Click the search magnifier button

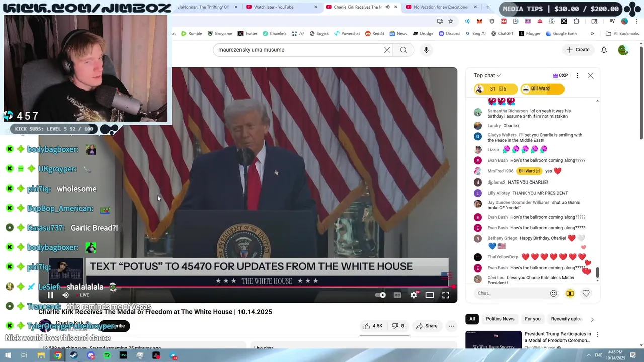point(404,50)
